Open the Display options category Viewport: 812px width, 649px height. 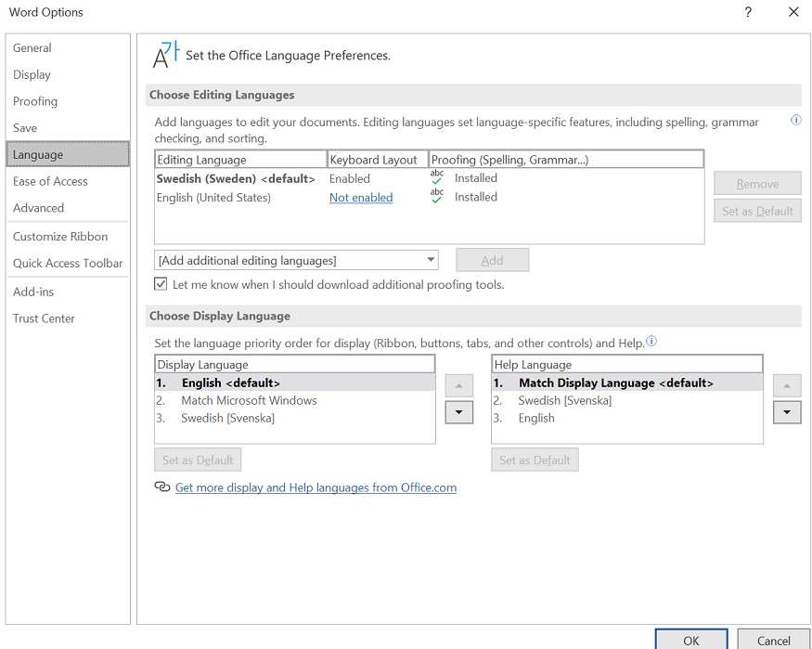tap(68, 74)
